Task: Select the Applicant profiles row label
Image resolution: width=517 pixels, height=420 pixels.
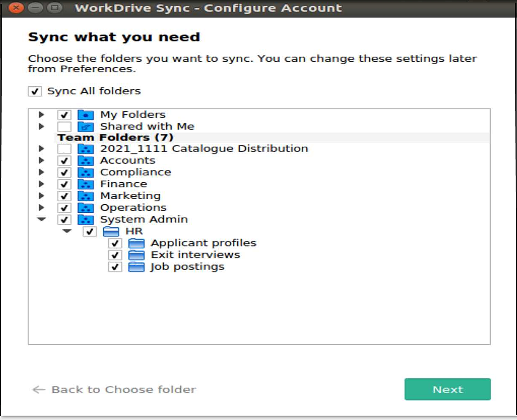Action: [203, 243]
